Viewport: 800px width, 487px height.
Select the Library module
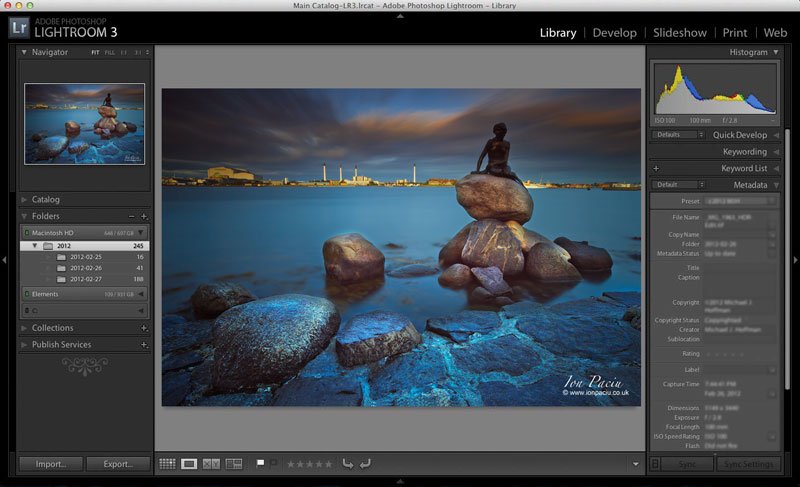pyautogui.click(x=558, y=33)
